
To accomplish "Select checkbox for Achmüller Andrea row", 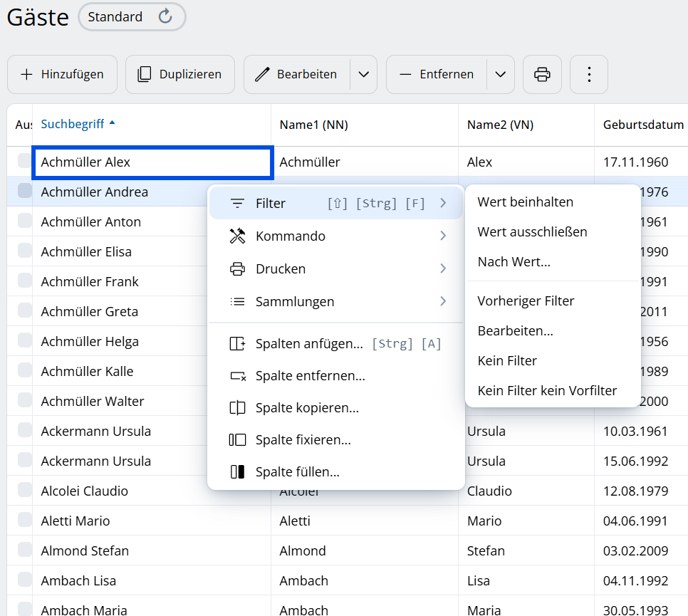I will (x=24, y=190).
